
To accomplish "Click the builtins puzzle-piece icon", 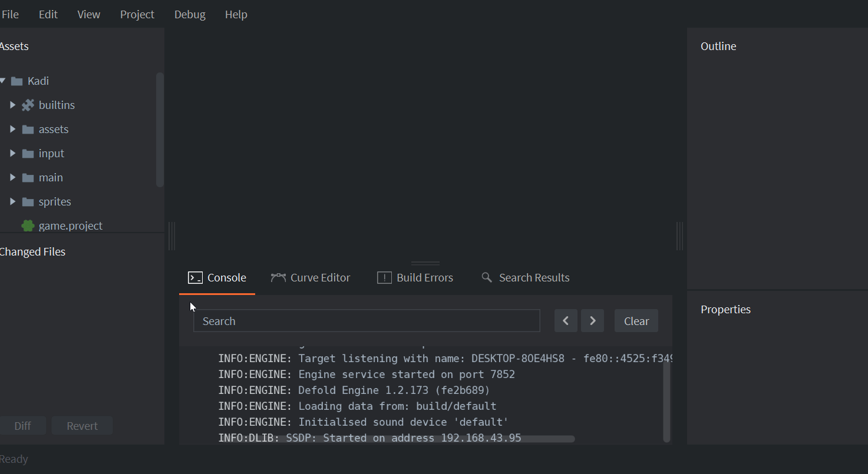I will click(x=28, y=105).
